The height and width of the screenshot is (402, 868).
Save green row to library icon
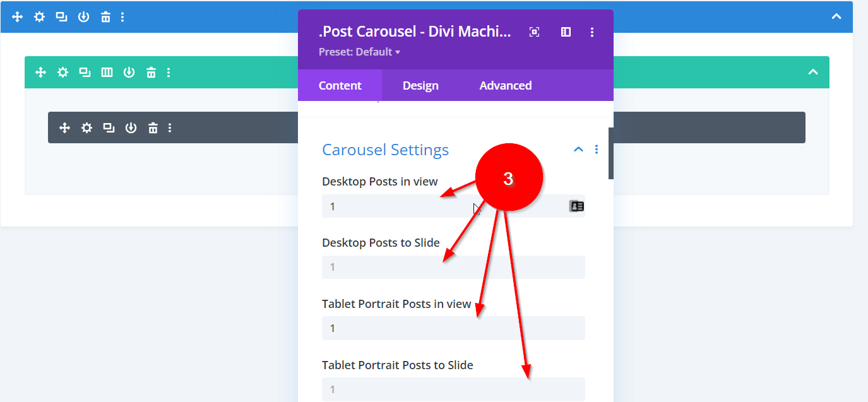click(129, 73)
